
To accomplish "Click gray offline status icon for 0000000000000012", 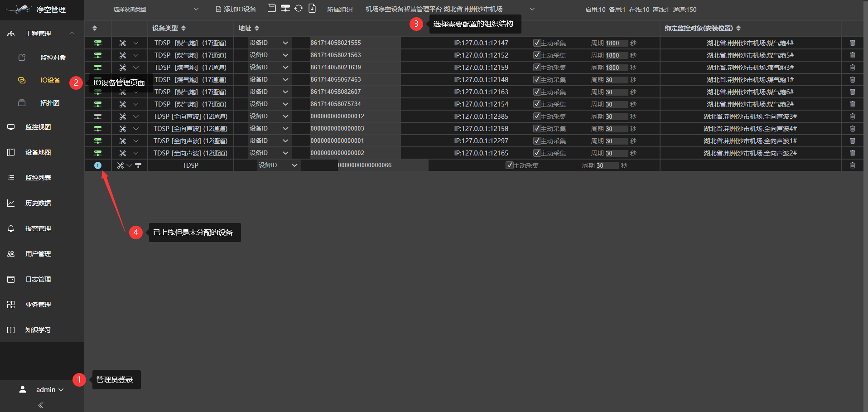I will click(x=98, y=116).
